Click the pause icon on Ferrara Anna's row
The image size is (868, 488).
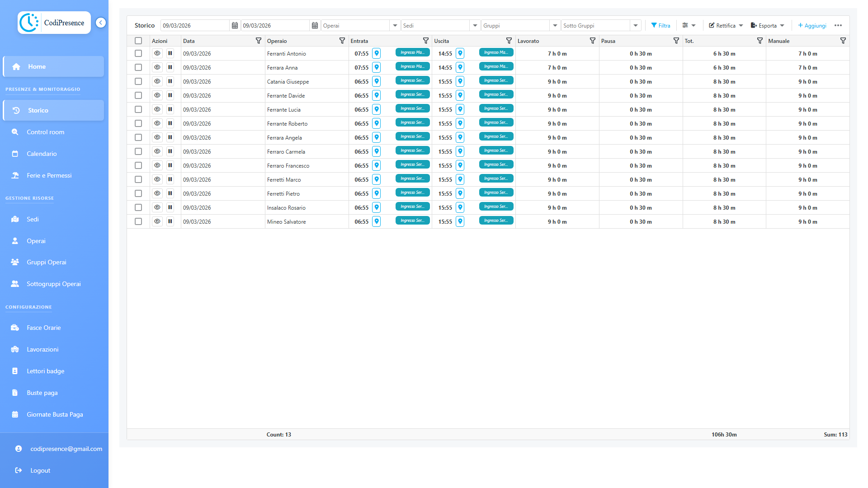coord(170,67)
